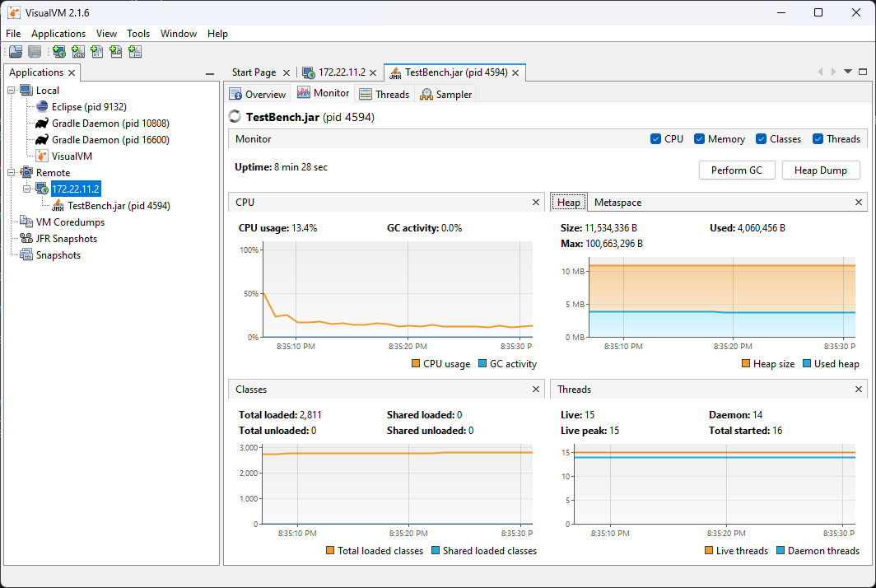876x588 pixels.
Task: Close the TestBench.jar editor tab
Action: pos(515,72)
